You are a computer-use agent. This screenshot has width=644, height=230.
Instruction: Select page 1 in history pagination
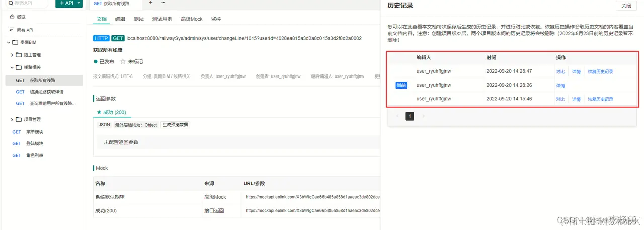coord(410,116)
